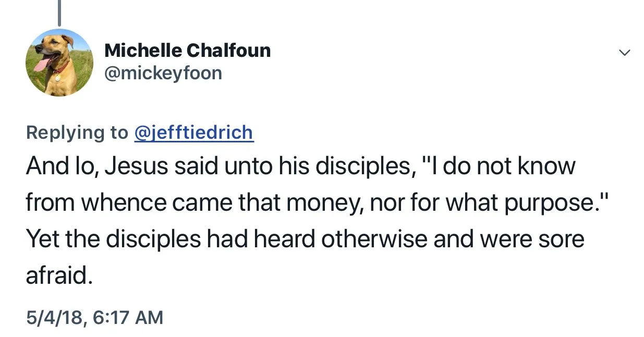This screenshot has width=644, height=337.
Task: Click the "Replying to" label
Action: pos(77,133)
